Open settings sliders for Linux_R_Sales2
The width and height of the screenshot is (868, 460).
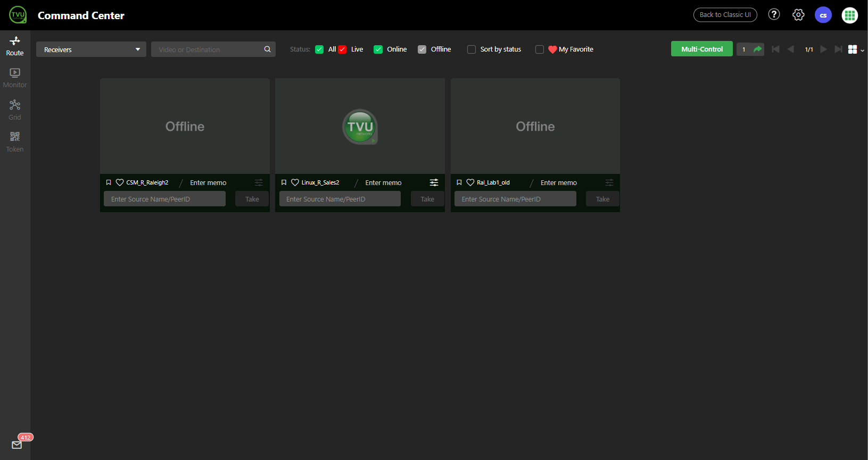pos(434,182)
